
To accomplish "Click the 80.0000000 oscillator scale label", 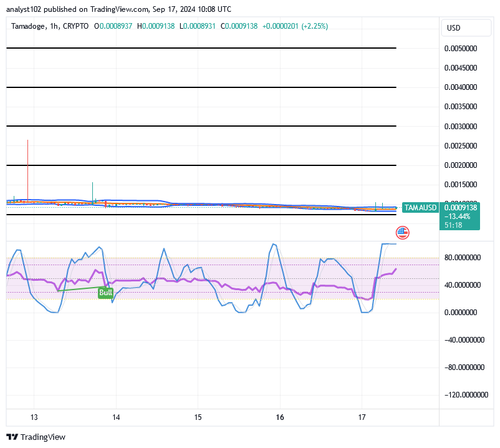I will [x=464, y=257].
